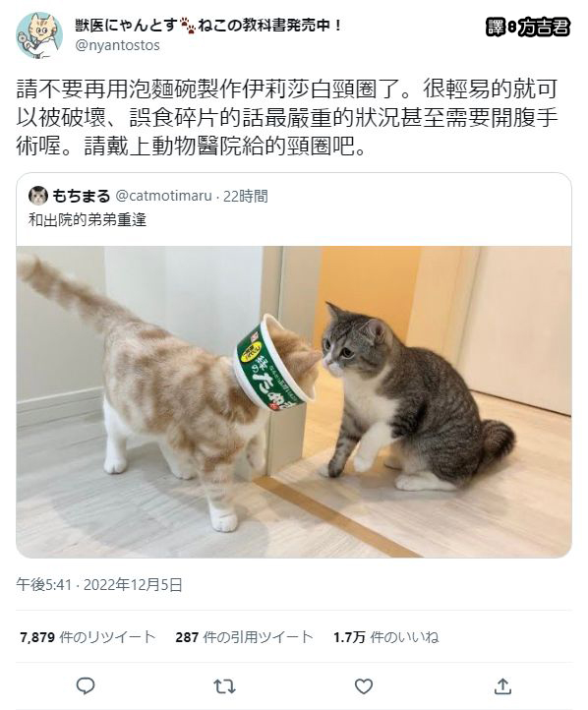The image size is (588, 710).
Task: View the 287 quote tweets list
Action: pyautogui.click(x=244, y=637)
